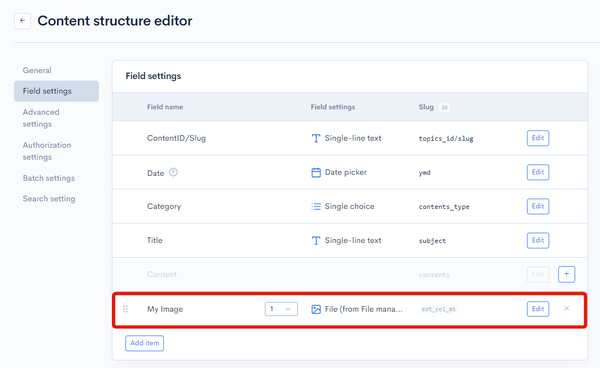Image resolution: width=600 pixels, height=368 pixels.
Task: Click the image icon in My Image row
Action: [316, 309]
